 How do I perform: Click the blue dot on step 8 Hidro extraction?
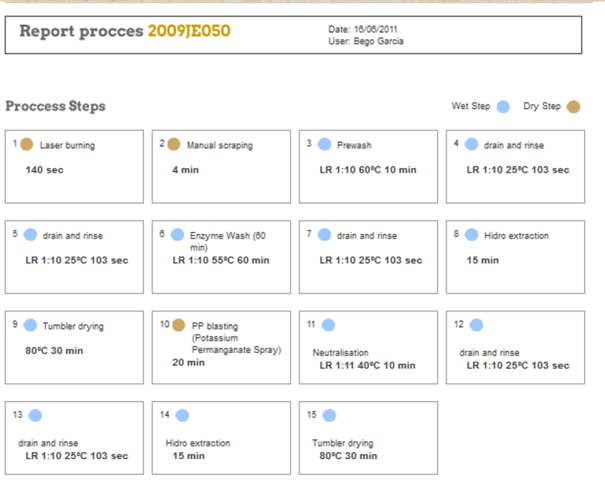[471, 235]
